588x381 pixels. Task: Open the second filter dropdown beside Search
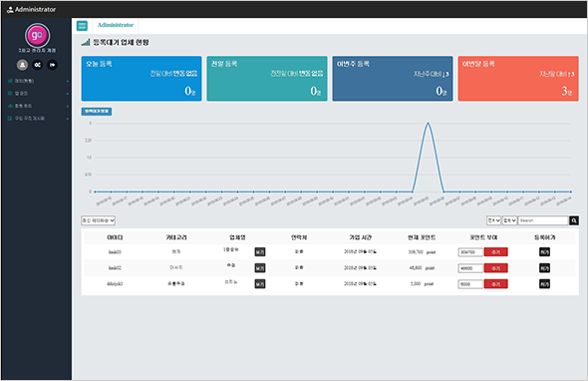coord(509,220)
